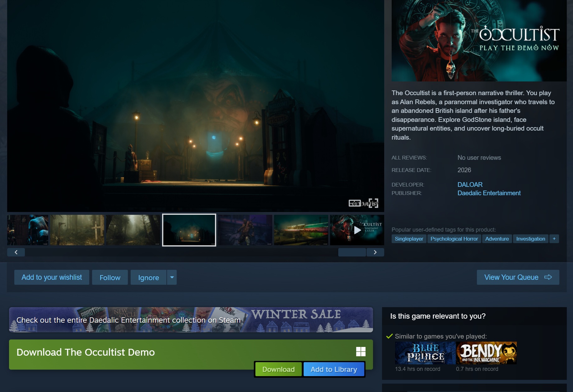
Task: Select the Investigation tag
Action: tap(531, 239)
